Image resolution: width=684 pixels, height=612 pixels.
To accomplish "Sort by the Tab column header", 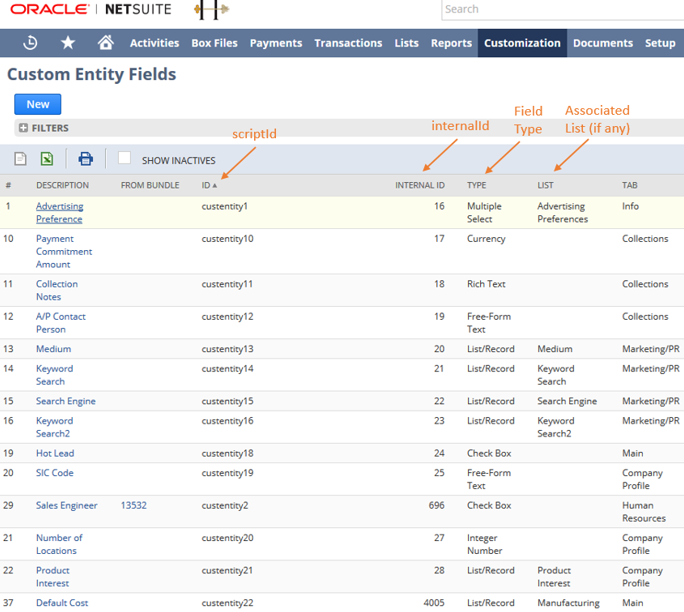I will click(x=629, y=185).
